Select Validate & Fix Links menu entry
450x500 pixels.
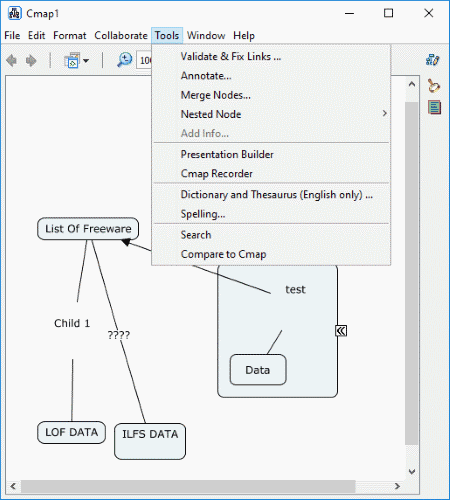point(231,56)
